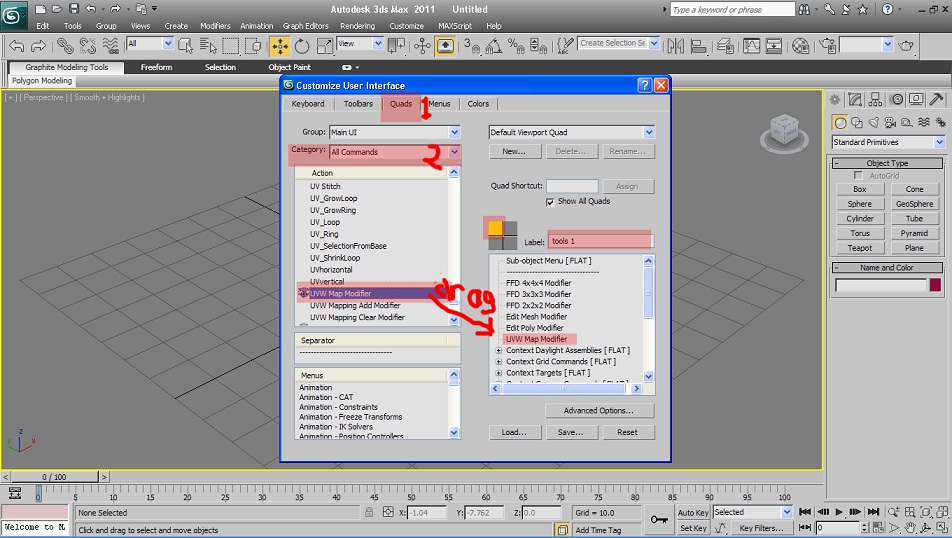Toggle absolute transform type-in mode
952x538 pixels.
[x=389, y=512]
